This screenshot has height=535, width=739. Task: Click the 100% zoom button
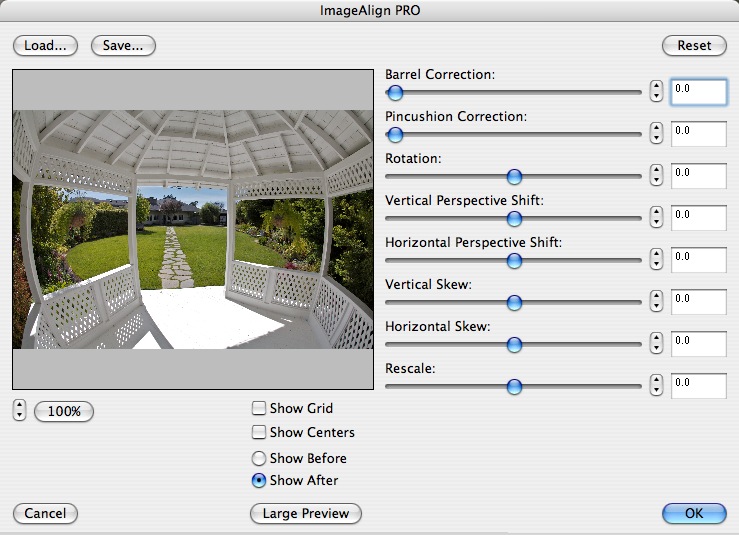[x=64, y=412]
